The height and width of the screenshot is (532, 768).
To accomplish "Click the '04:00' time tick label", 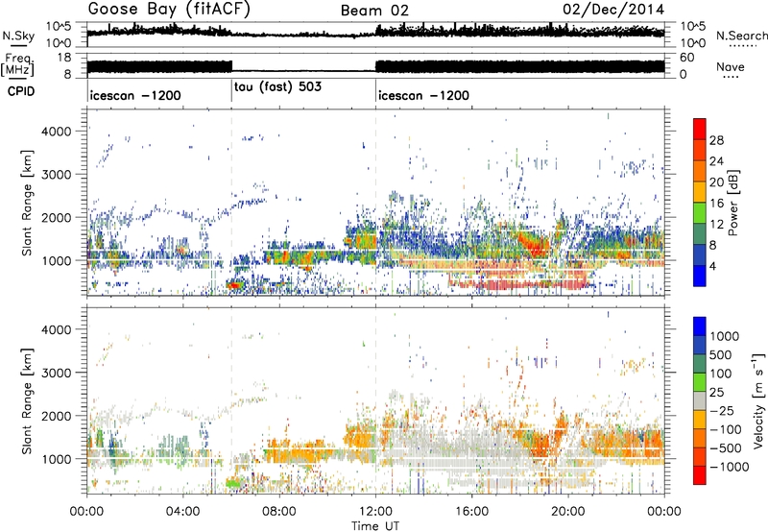I will tap(182, 512).
